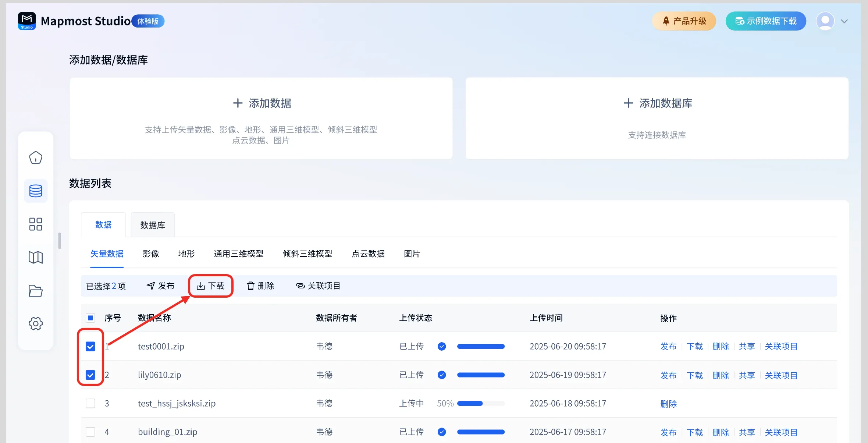
Task: Open the map icon in sidebar
Action: click(36, 257)
